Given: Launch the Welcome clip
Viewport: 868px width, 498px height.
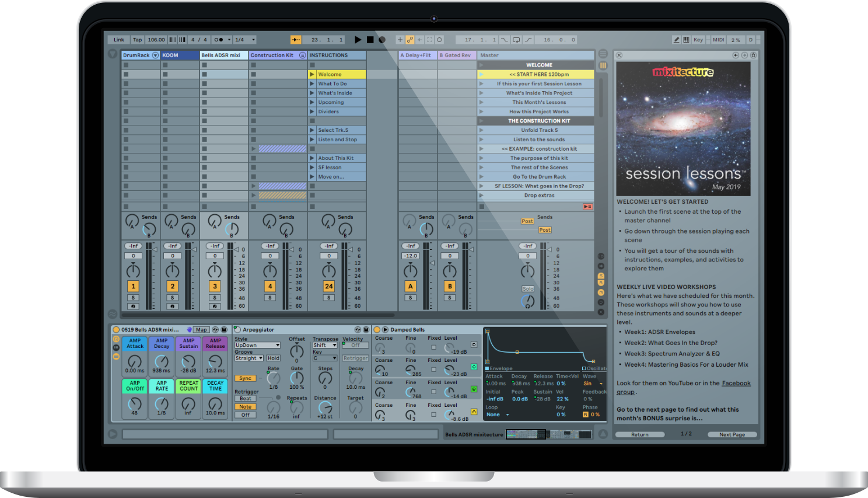Looking at the screenshot, I should (312, 74).
